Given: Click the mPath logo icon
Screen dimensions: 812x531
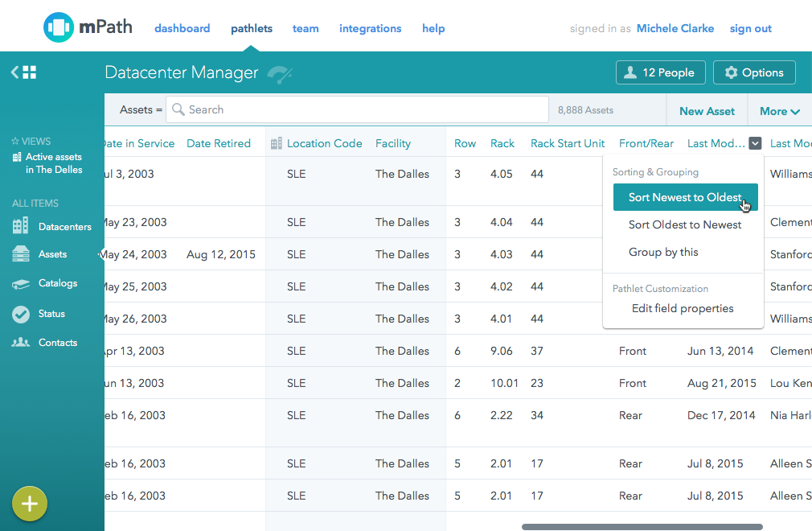Looking at the screenshot, I should pyautogui.click(x=59, y=27).
